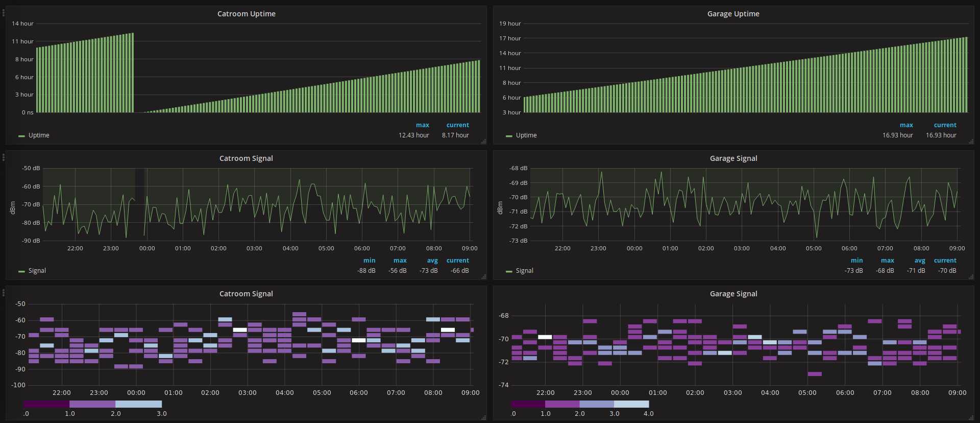Viewport: 980px width, 423px height.
Task: Grab the resize handle of Catroom Uptime panel
Action: pos(483,141)
